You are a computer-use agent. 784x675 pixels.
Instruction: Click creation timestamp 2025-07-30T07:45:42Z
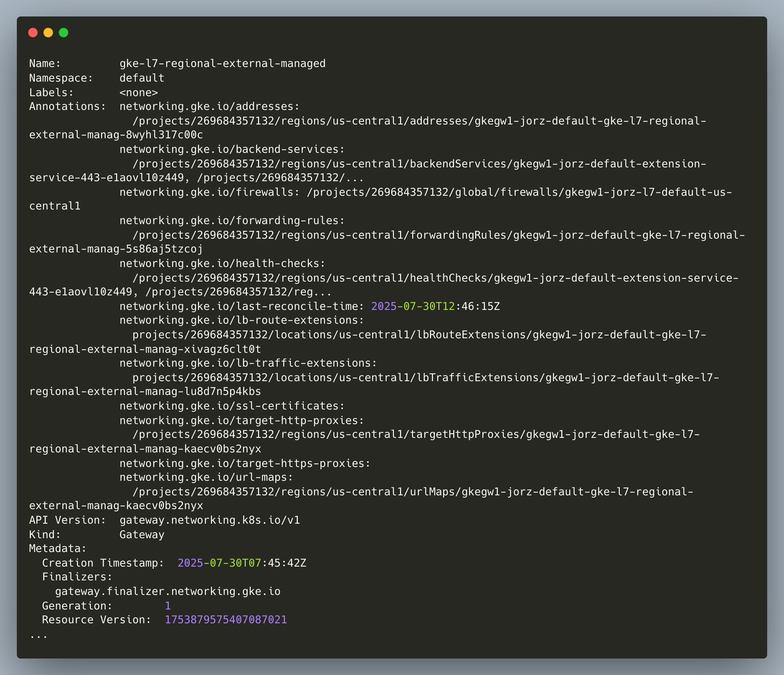tap(242, 563)
